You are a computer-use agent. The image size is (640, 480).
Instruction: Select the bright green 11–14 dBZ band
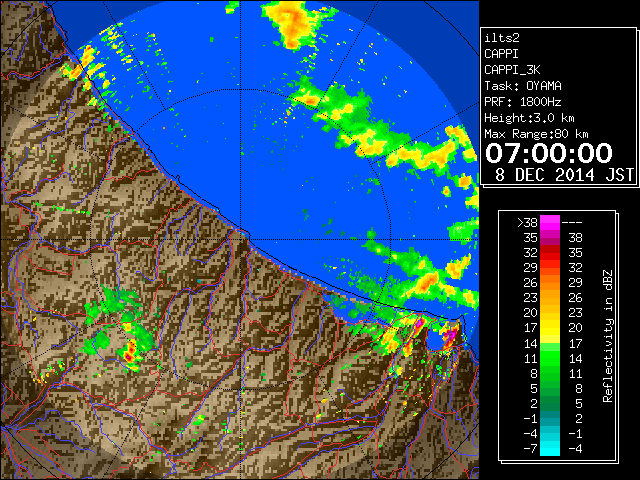[x=550, y=358]
